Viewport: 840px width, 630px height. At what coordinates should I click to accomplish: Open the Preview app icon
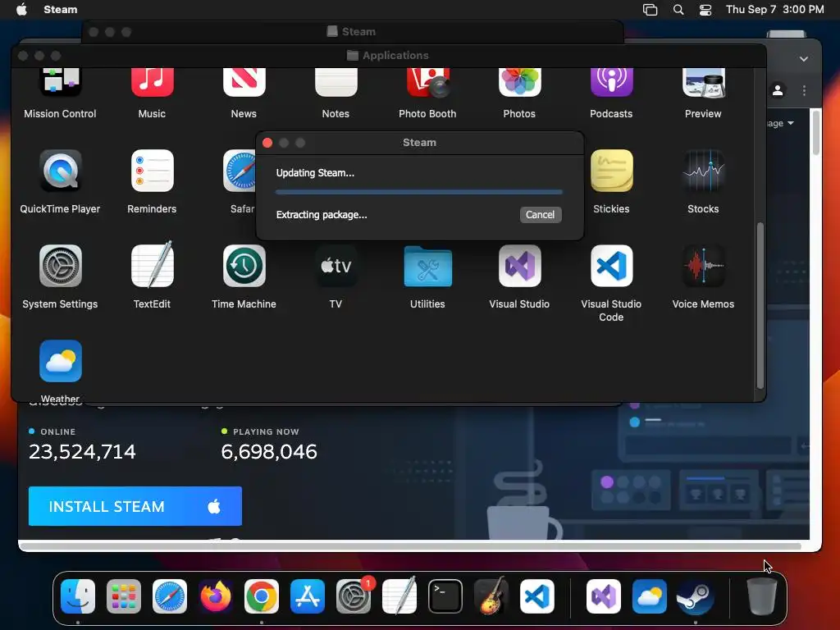[x=703, y=82]
